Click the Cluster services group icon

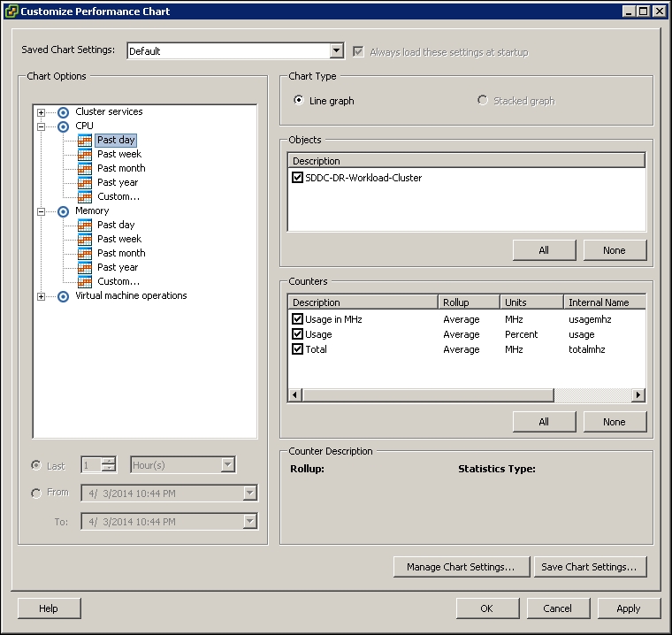click(63, 112)
